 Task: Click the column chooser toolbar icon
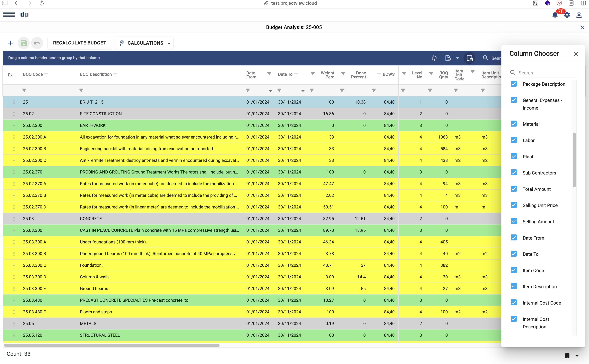click(x=469, y=58)
